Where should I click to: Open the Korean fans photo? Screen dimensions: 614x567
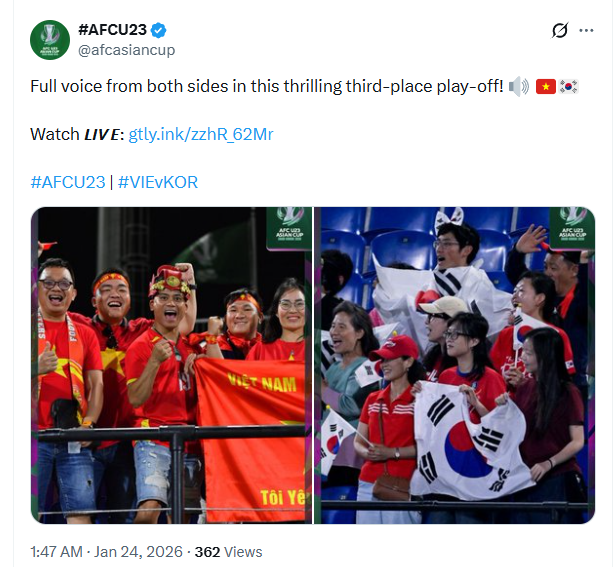tap(455, 365)
